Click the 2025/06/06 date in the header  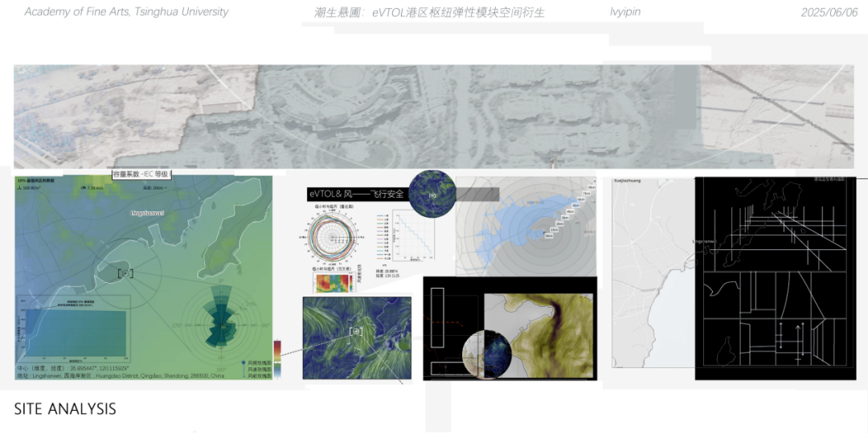click(x=829, y=12)
